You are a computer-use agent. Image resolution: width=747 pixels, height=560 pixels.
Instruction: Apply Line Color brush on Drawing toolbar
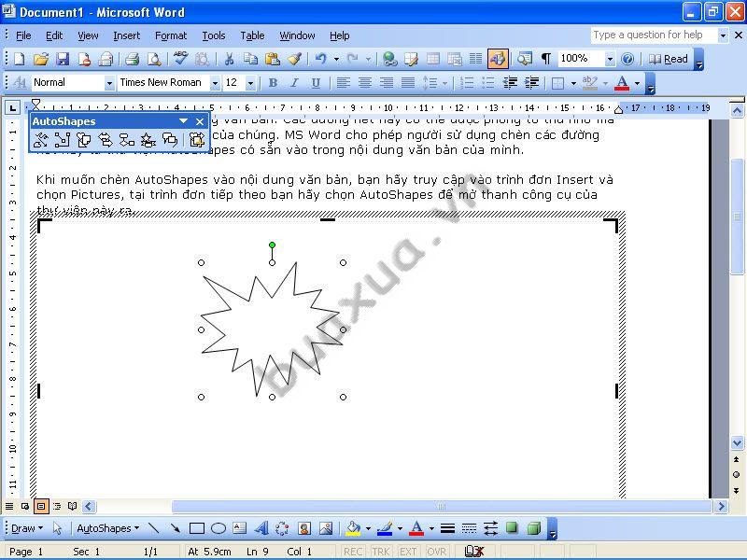(385, 528)
